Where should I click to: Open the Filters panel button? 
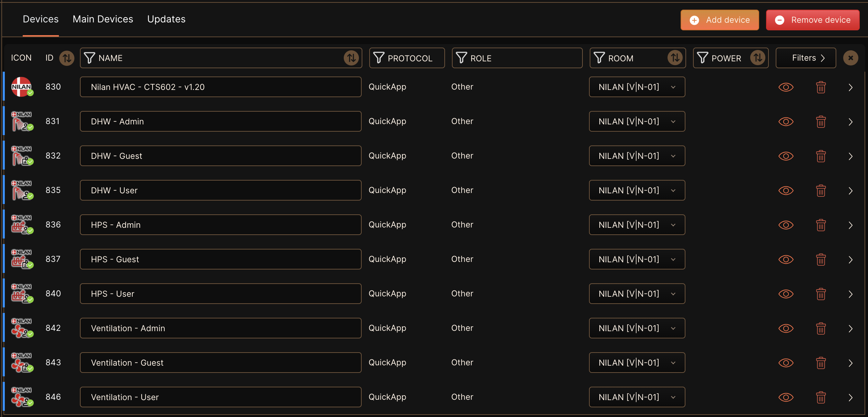806,58
